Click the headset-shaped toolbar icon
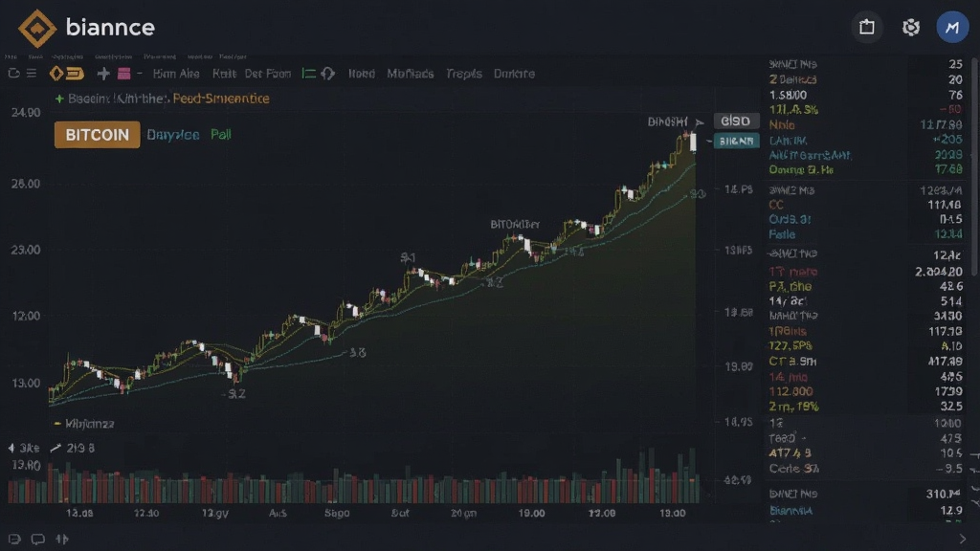The height and width of the screenshot is (551, 980). pyautogui.click(x=327, y=74)
